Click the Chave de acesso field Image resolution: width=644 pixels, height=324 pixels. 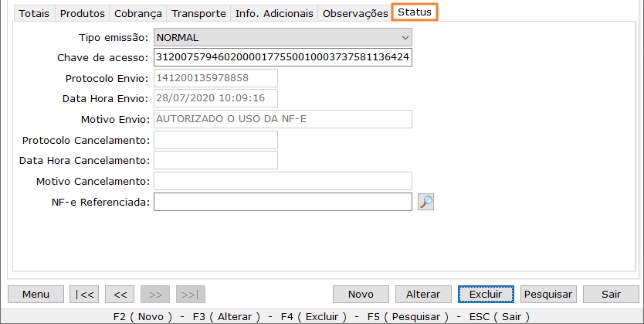click(x=283, y=58)
